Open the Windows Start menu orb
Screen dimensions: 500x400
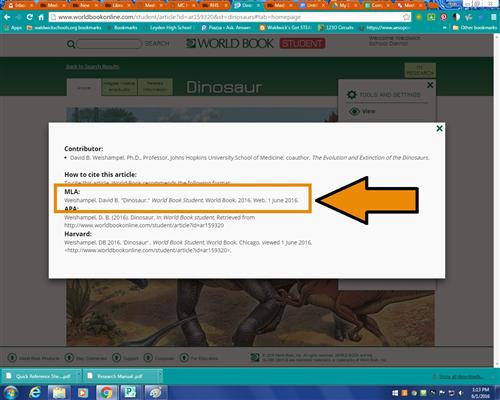tap(10, 393)
